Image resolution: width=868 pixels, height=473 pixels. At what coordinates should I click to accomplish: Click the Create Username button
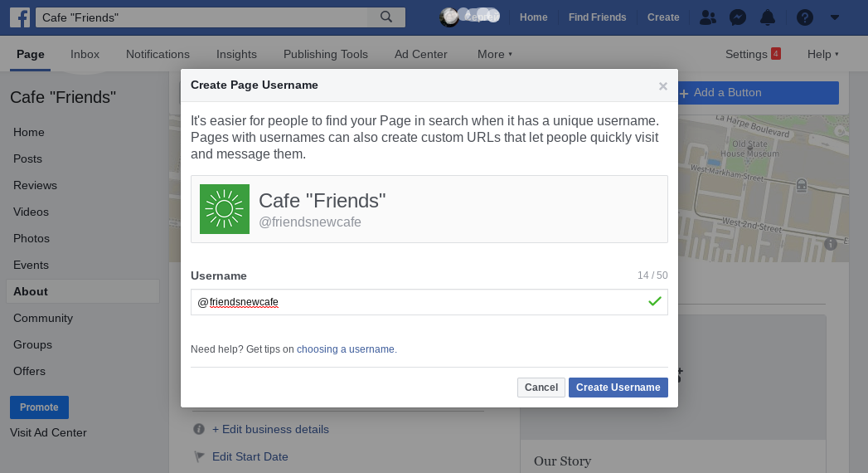click(x=618, y=388)
